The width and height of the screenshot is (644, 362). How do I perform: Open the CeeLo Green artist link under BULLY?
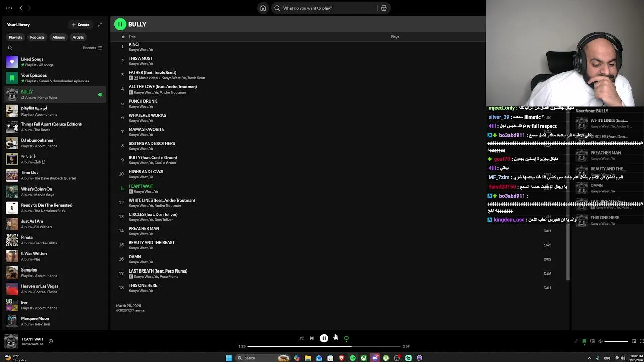(165, 163)
